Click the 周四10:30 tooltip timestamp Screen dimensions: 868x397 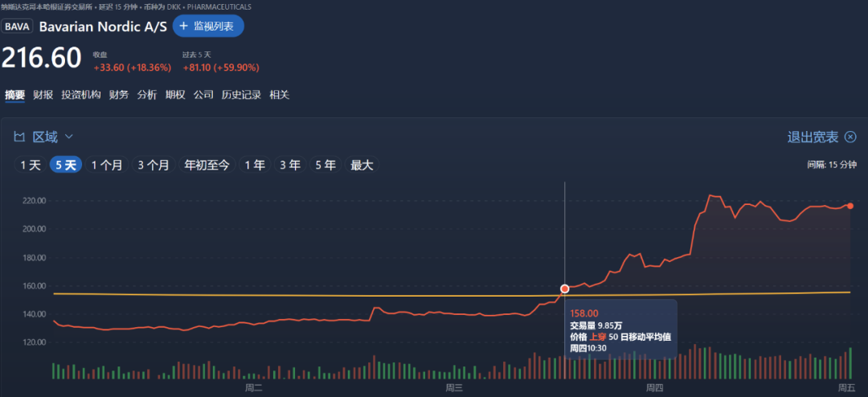pos(588,348)
